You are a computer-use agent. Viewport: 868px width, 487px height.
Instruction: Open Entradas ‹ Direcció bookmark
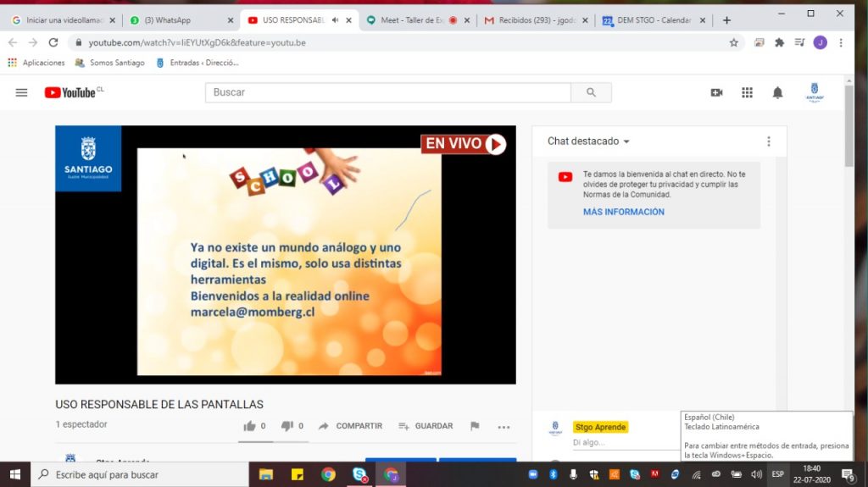(x=197, y=63)
